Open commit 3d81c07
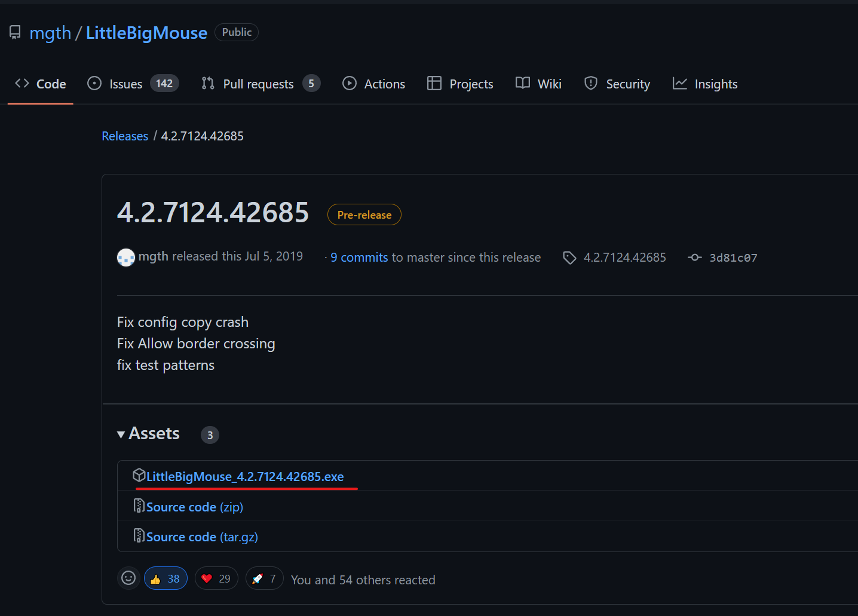 (733, 258)
